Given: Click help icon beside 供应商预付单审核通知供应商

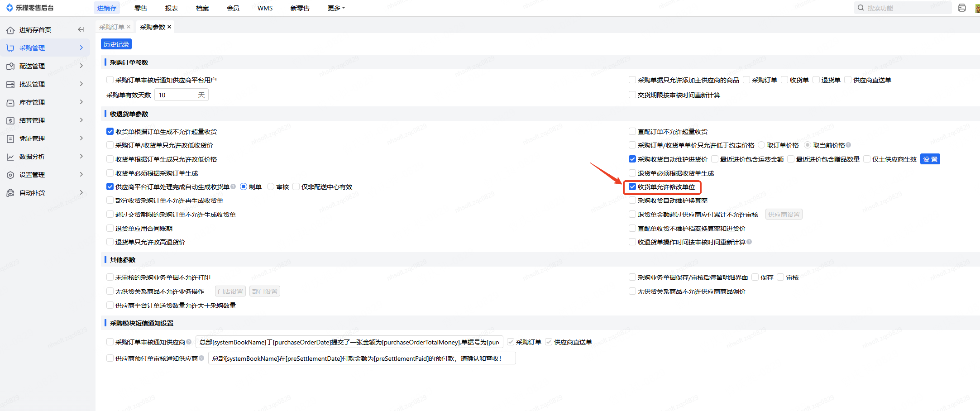Looking at the screenshot, I should click(201, 358).
